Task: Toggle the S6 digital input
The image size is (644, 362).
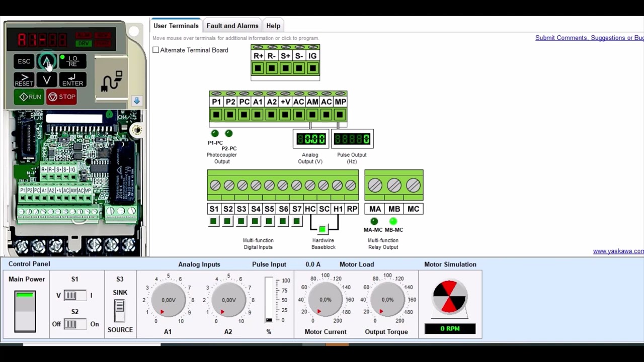Action: coord(283,221)
